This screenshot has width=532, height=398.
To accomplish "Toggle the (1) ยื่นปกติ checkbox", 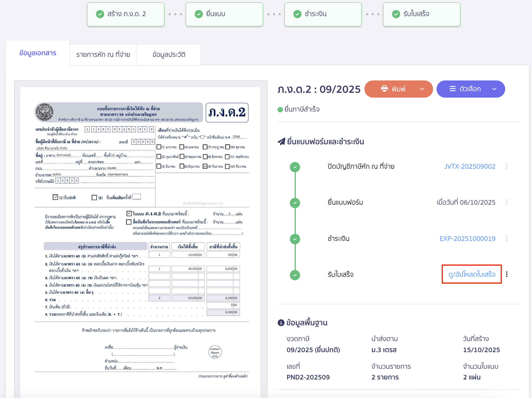I will (x=56, y=197).
